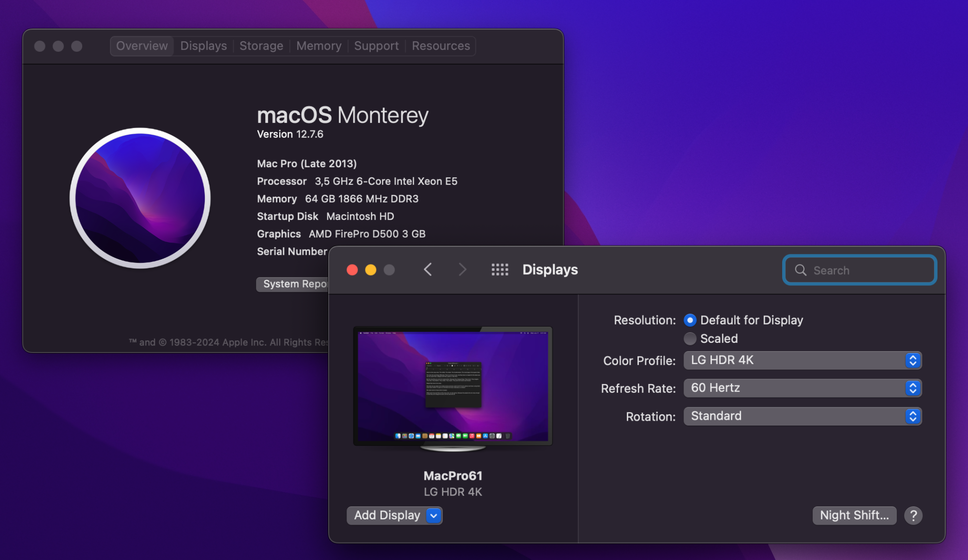Open the Show All preferences grid icon
This screenshot has height=560, width=968.
pos(499,269)
